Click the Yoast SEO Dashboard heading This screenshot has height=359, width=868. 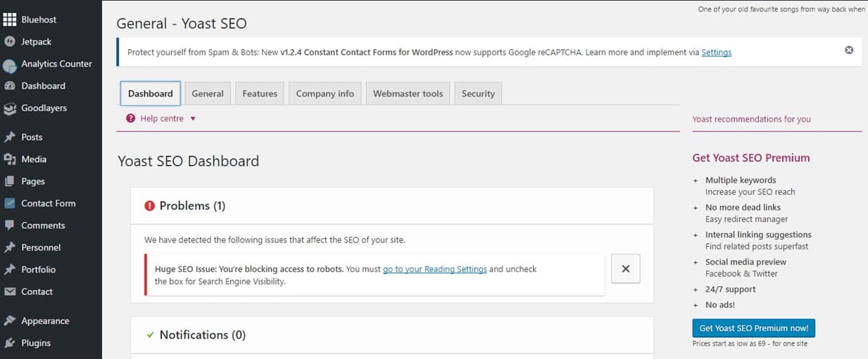188,161
